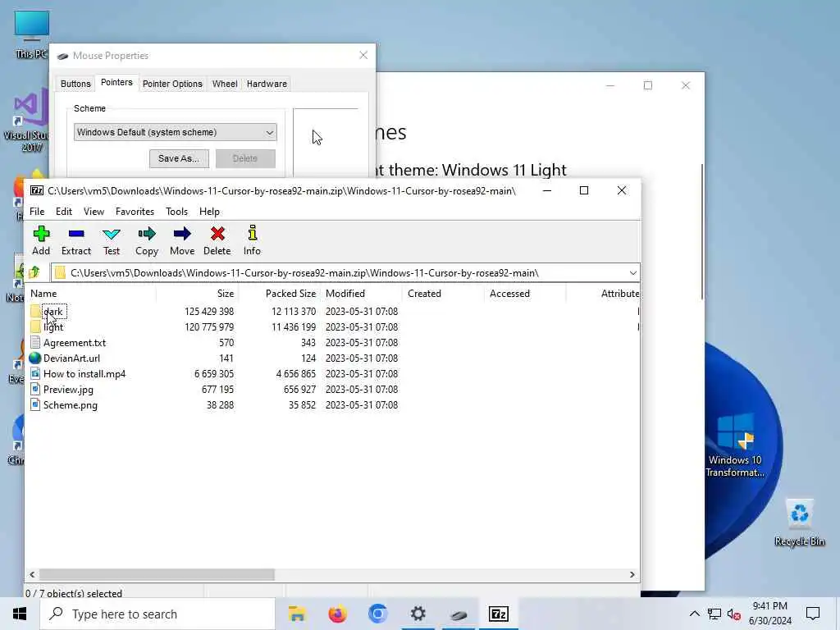The height and width of the screenshot is (630, 840).
Task: Open the Edit menu in 7-Zip
Action: (x=64, y=212)
